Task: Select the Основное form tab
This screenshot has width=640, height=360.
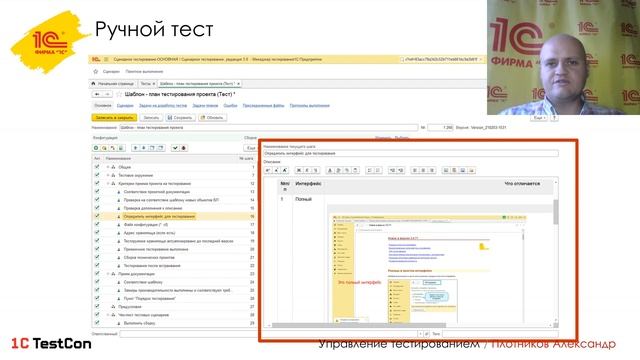Action: (103, 106)
